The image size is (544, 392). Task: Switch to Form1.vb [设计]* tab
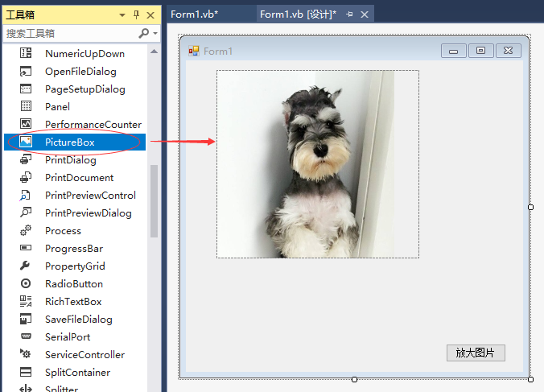point(298,14)
